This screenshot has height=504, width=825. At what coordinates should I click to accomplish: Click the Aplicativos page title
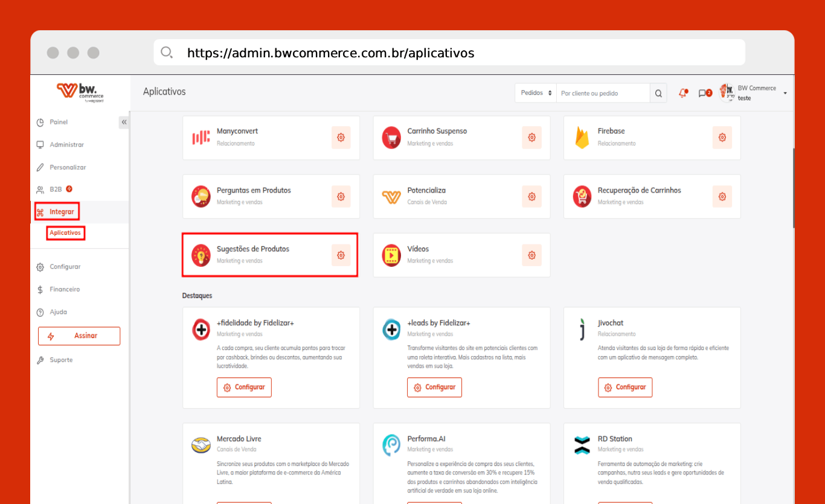[x=164, y=92]
